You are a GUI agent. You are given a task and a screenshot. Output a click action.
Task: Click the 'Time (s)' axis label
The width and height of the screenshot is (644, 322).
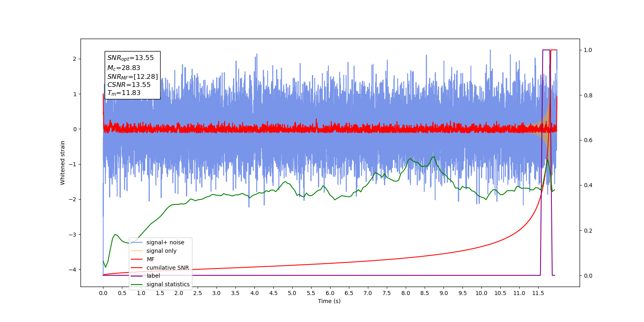[x=329, y=301]
